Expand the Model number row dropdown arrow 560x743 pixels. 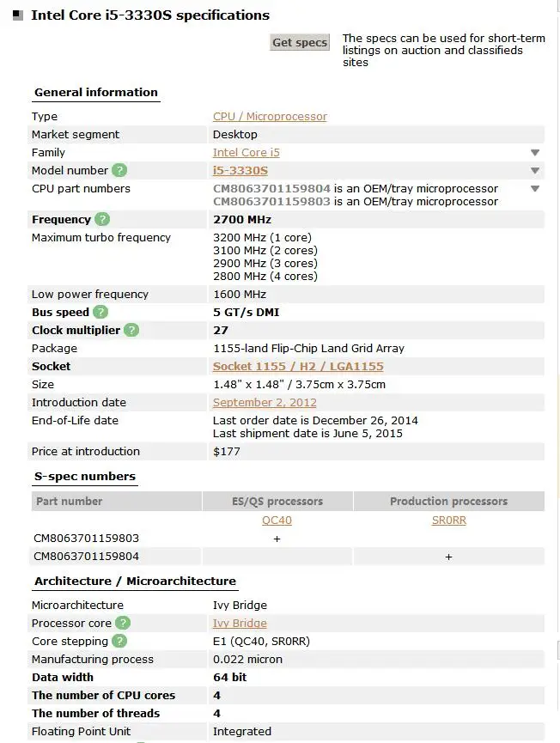pos(535,171)
